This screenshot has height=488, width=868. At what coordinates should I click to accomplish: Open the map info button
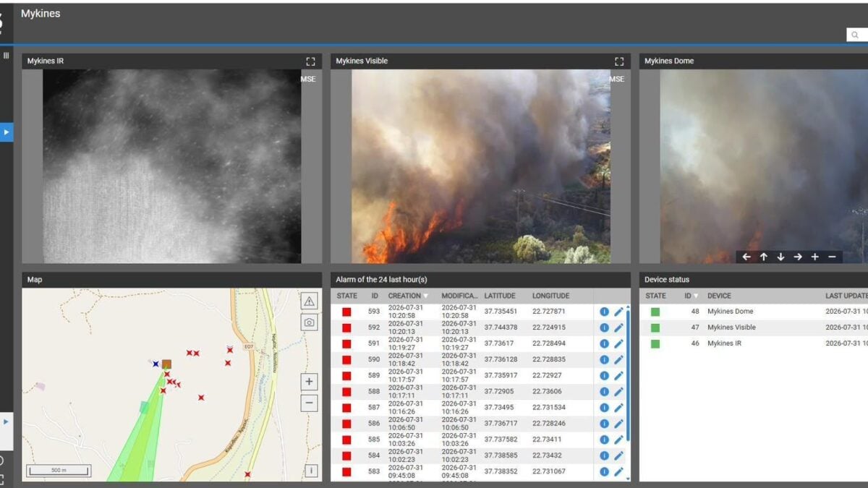coord(311,471)
